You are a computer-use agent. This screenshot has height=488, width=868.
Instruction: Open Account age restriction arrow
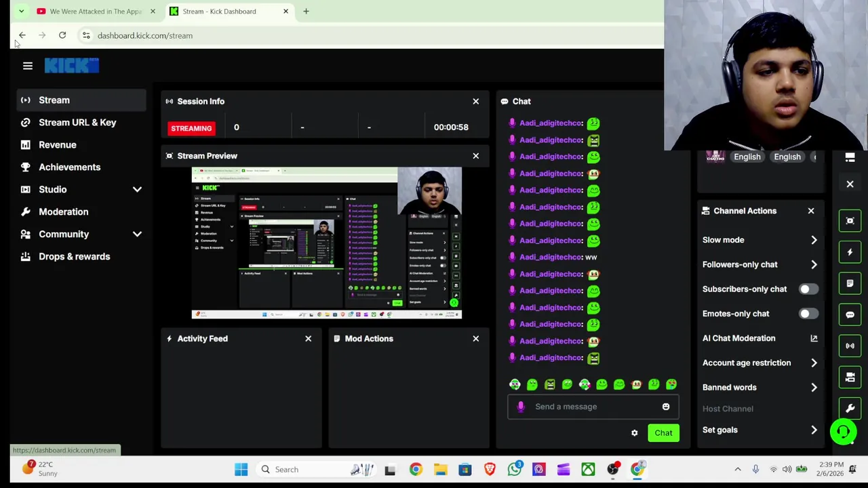coord(814,363)
